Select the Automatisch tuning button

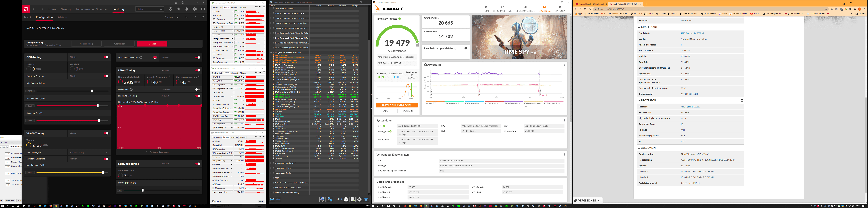click(119, 44)
